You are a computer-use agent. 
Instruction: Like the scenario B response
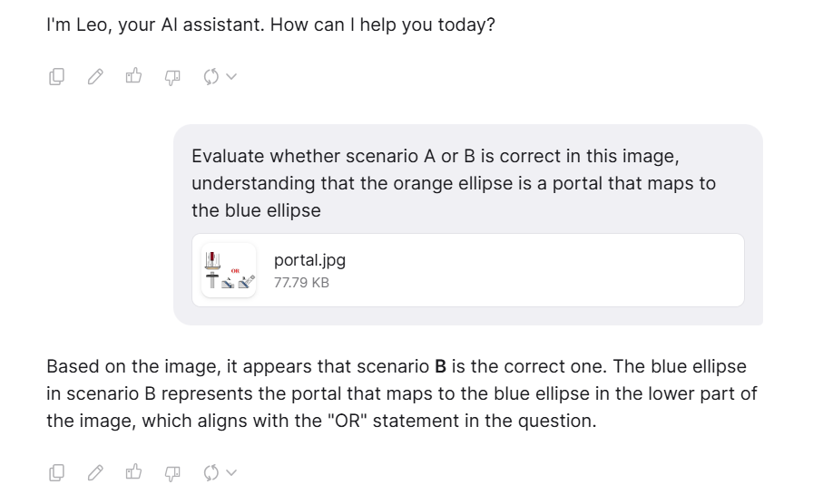(x=133, y=472)
